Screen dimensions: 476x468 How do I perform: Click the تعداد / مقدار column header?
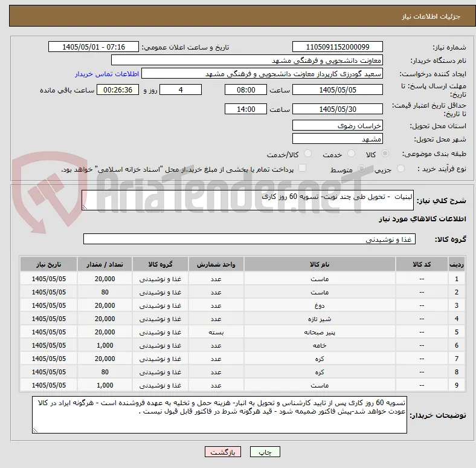point(105,264)
